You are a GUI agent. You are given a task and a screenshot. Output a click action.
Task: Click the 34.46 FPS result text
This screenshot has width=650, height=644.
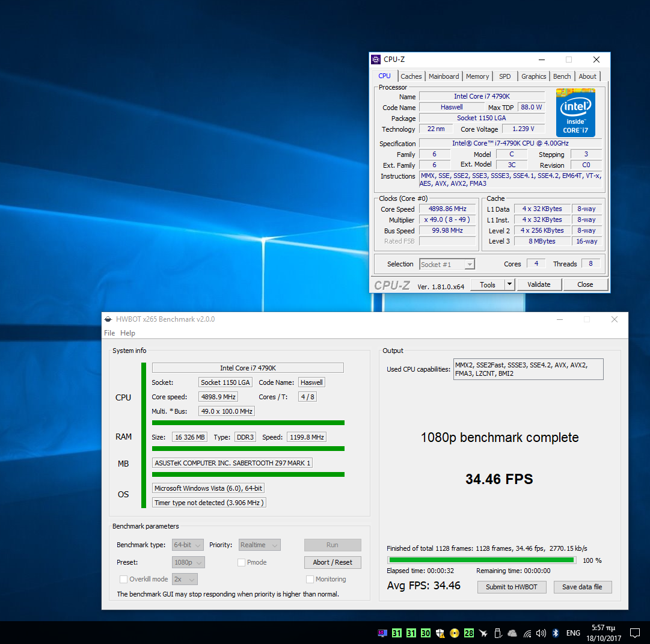(x=499, y=479)
